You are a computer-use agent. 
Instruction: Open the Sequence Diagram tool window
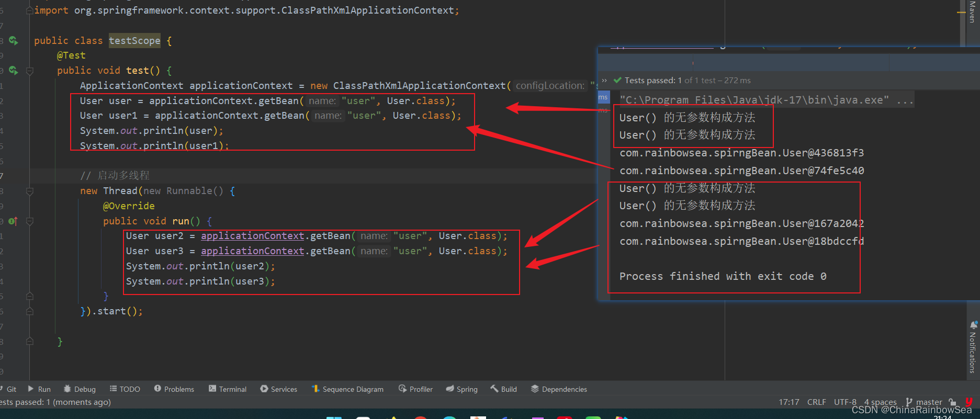(x=348, y=389)
